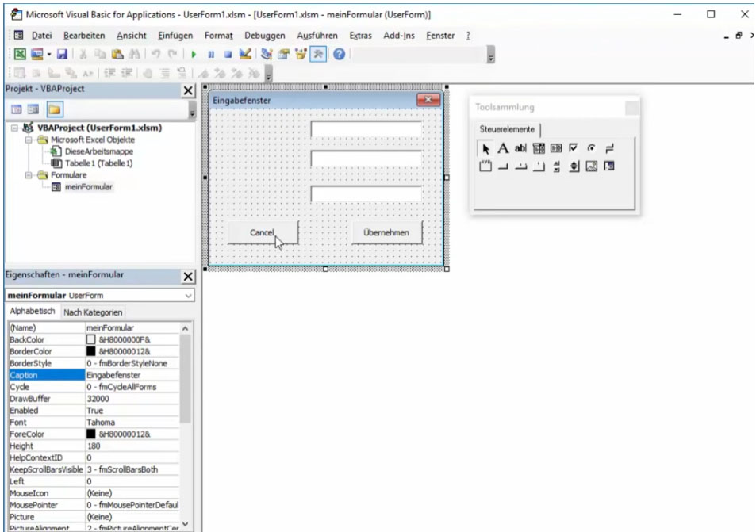Pick the TextBox (abl) control in Toolsammlung

[x=520, y=148]
